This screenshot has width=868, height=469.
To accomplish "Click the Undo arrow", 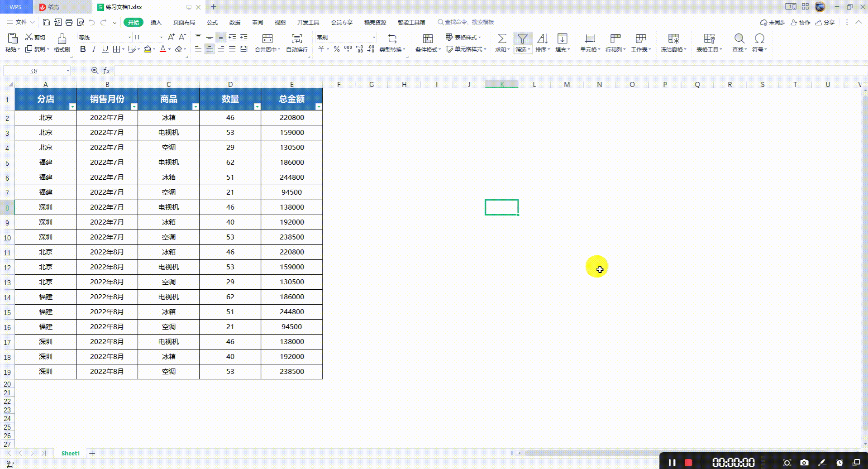I will [92, 22].
